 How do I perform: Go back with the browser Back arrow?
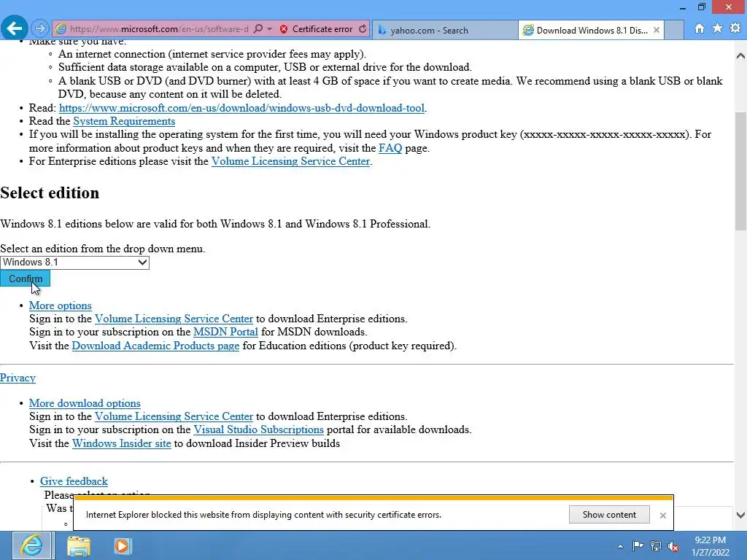[x=14, y=28]
